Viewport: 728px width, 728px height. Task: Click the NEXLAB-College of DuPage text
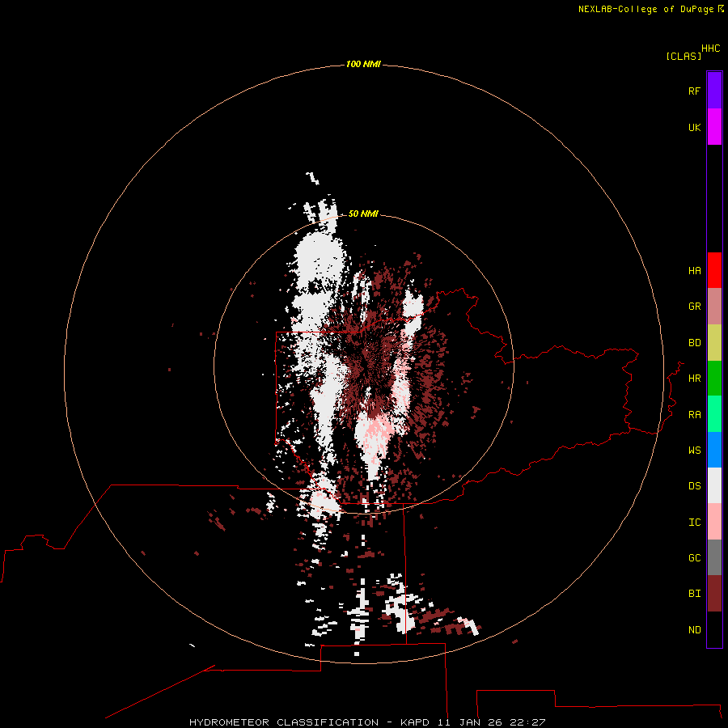pos(645,9)
